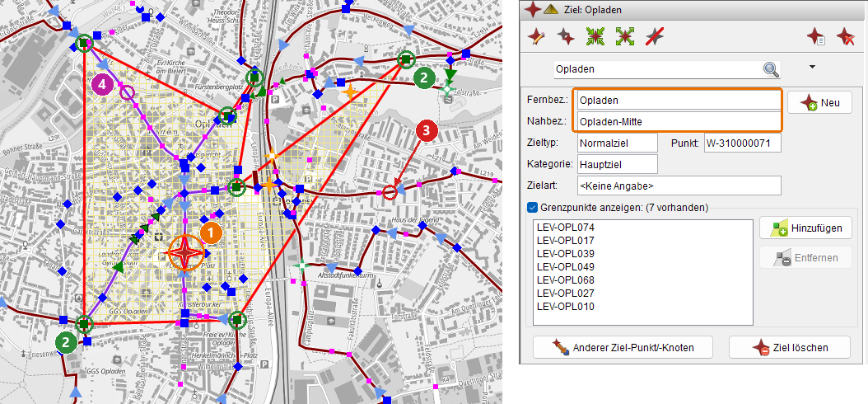Click the Ziel löschen button
This screenshot has height=404, width=868.
pyautogui.click(x=790, y=347)
